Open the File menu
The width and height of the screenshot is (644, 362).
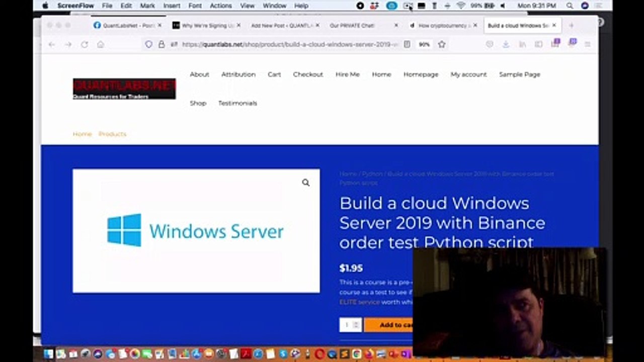pos(107,6)
